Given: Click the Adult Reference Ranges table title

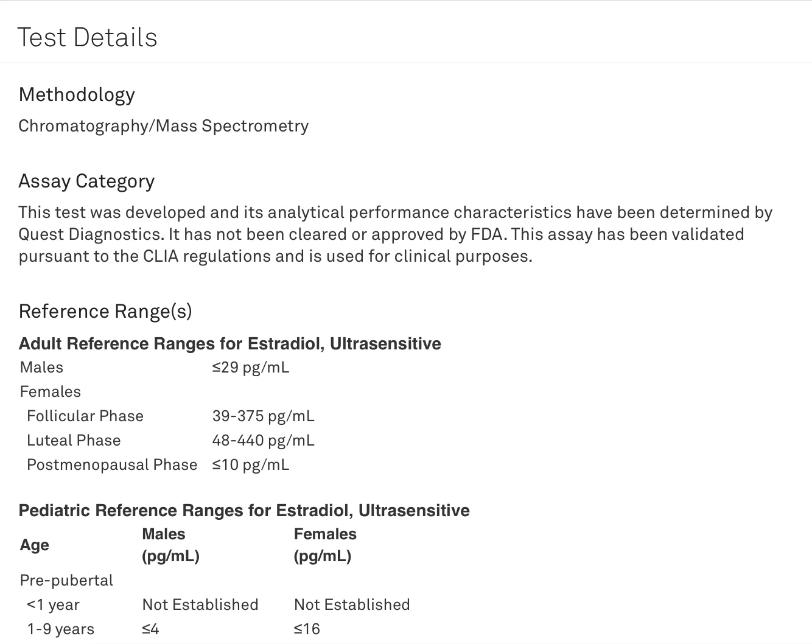Looking at the screenshot, I should tap(229, 344).
